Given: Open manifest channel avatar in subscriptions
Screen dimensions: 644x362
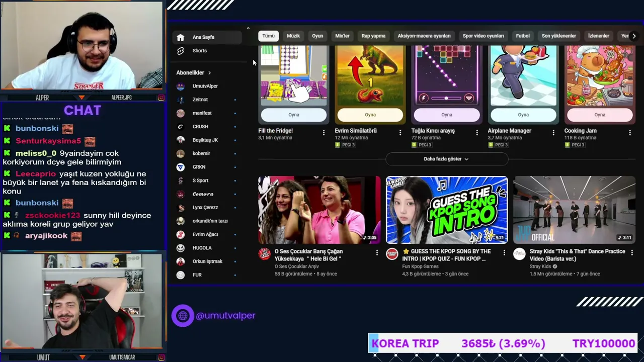Looking at the screenshot, I should click(x=181, y=113).
